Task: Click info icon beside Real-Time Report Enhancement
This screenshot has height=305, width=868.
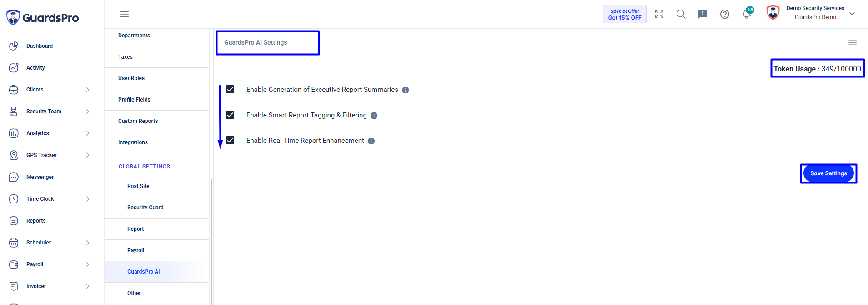Action: click(x=371, y=141)
